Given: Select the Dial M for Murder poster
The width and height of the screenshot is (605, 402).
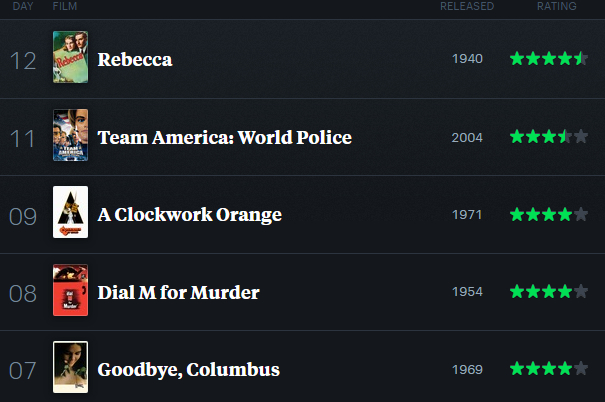Looking at the screenshot, I should pos(70,291).
